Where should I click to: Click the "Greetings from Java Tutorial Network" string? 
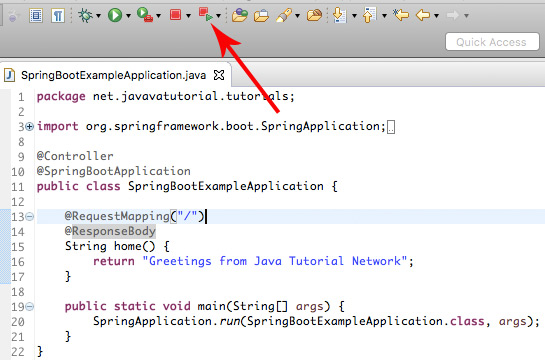click(x=274, y=261)
